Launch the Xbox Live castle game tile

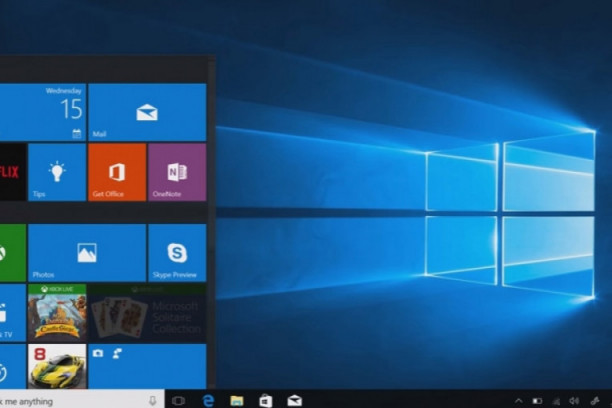click(x=57, y=312)
